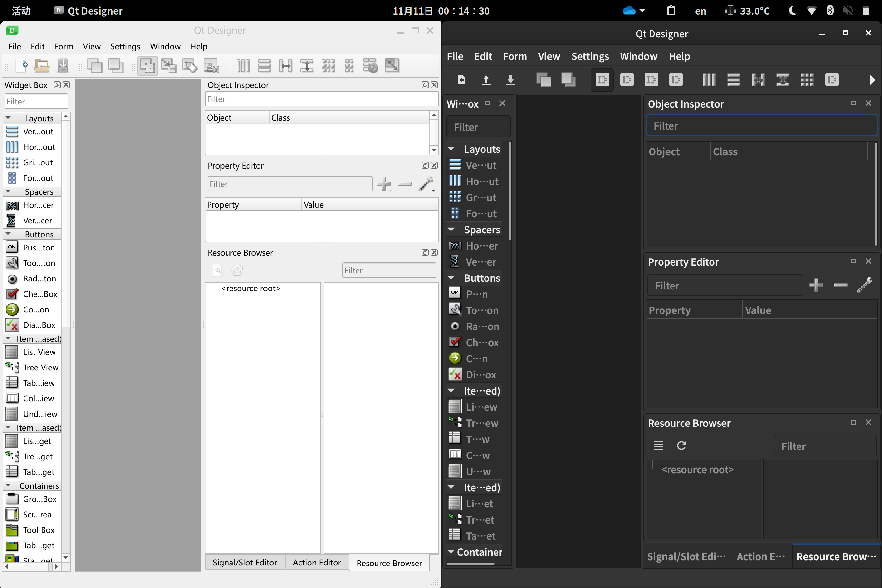Screen dimensions: 882x588
Task: Select highlighted Edit Widgets mode in dark toolbar
Action: [x=602, y=80]
